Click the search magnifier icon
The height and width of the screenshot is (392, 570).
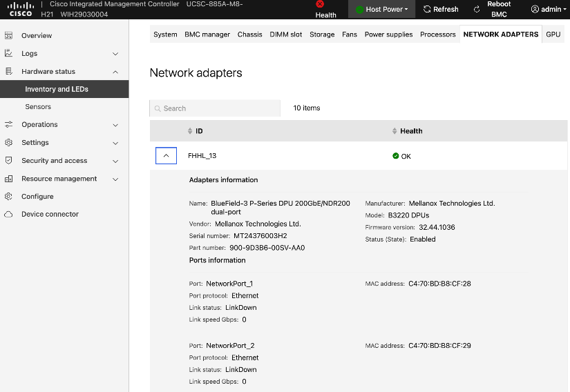pos(158,108)
